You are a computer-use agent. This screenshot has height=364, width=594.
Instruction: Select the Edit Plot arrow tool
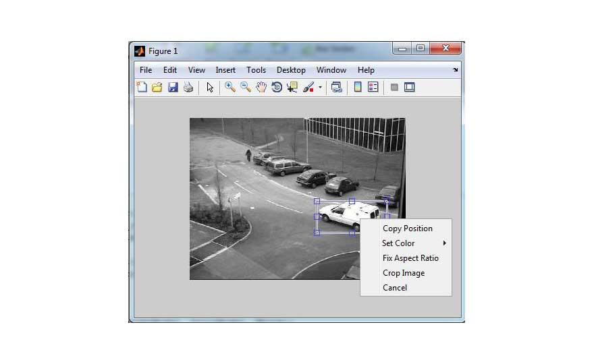coord(210,87)
